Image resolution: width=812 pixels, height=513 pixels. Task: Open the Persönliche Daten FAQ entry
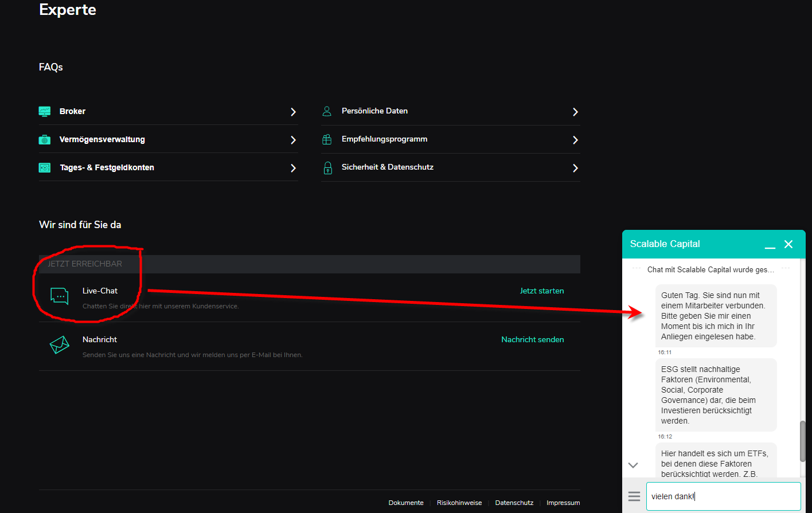tap(451, 111)
